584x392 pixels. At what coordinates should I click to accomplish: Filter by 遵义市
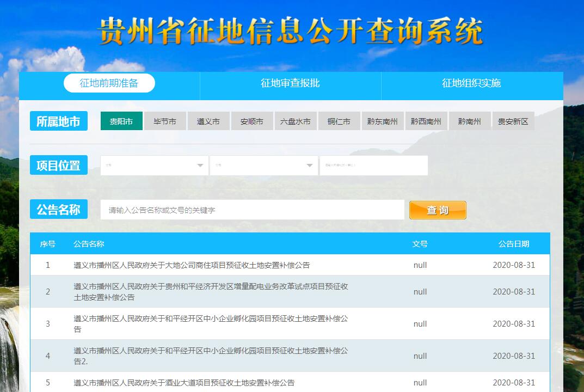point(208,121)
